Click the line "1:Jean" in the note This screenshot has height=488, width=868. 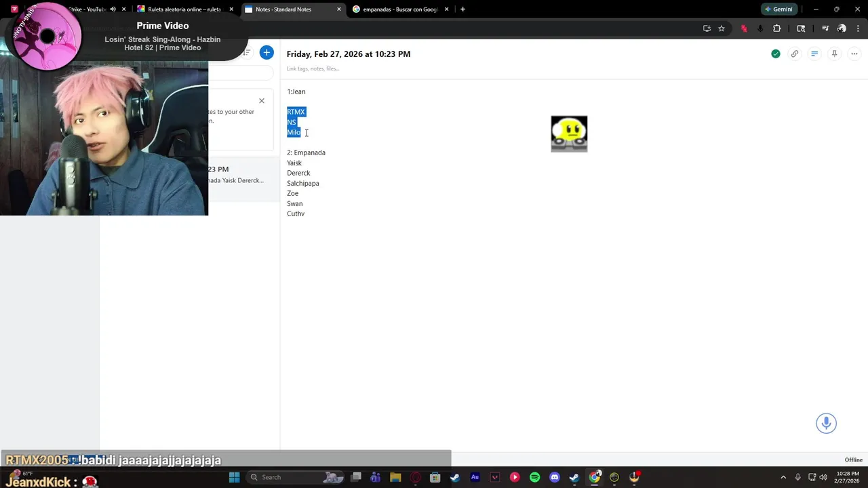(x=296, y=91)
